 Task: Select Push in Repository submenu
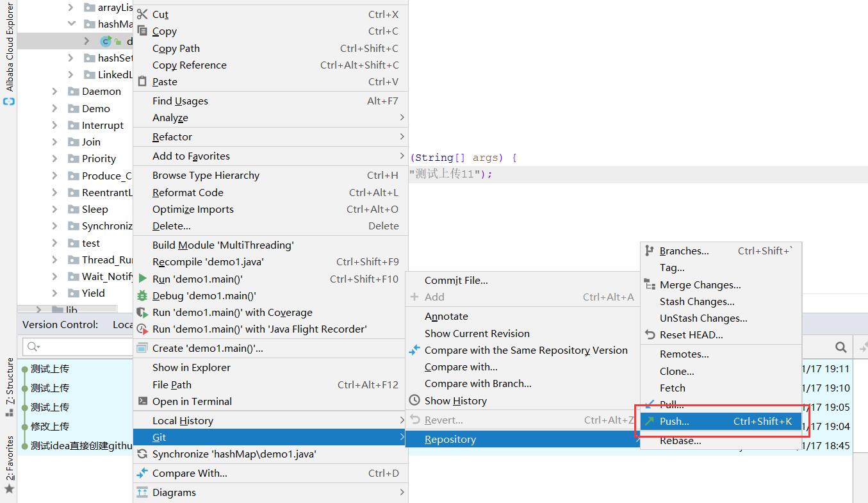(x=721, y=421)
